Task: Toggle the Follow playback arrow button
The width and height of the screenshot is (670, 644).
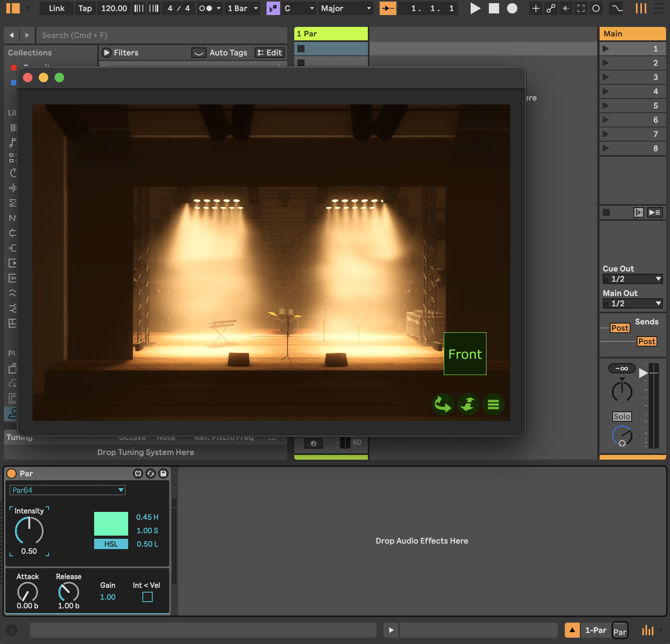Action: point(388,8)
